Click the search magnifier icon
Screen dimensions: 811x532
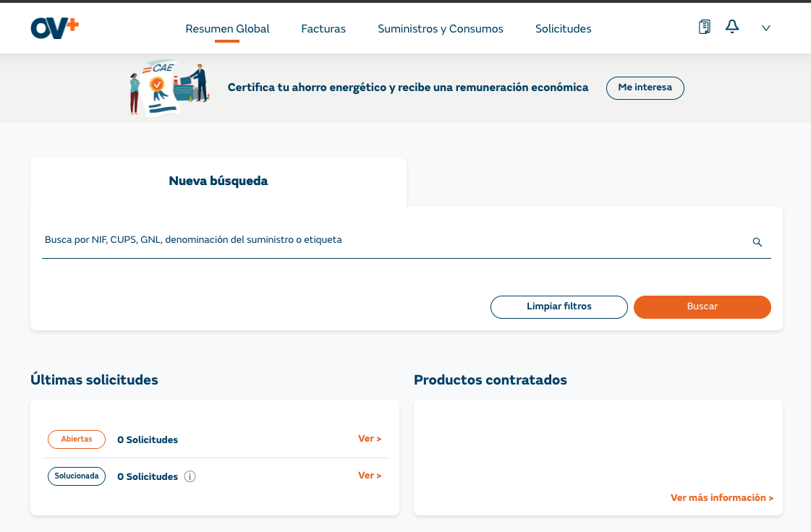757,242
